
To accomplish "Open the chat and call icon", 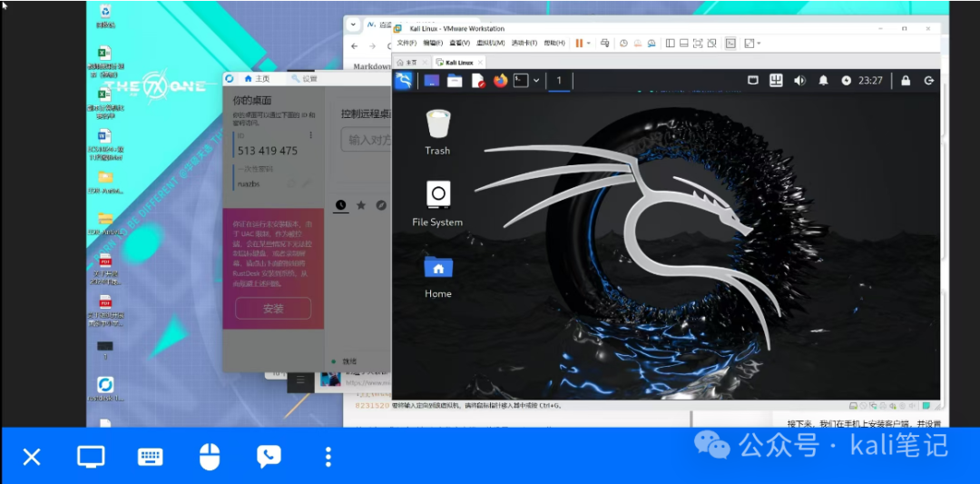I will (269, 457).
